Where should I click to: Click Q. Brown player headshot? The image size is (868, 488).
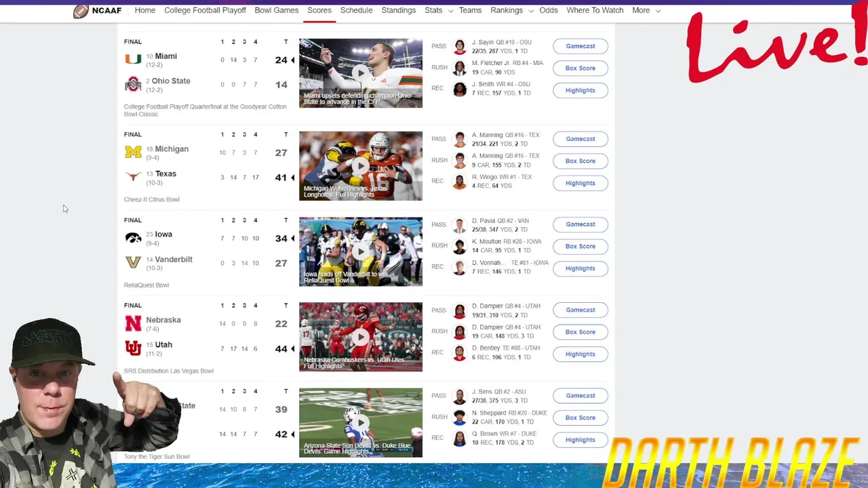point(460,439)
